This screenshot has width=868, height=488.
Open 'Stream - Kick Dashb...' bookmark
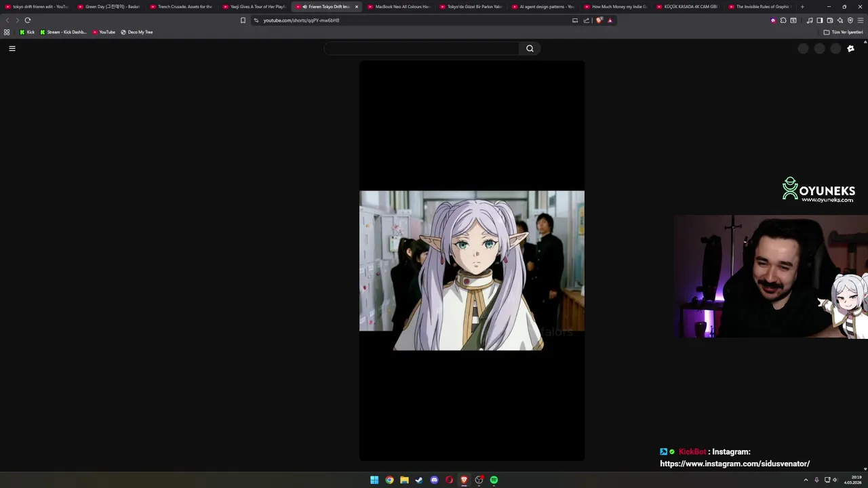tap(63, 32)
